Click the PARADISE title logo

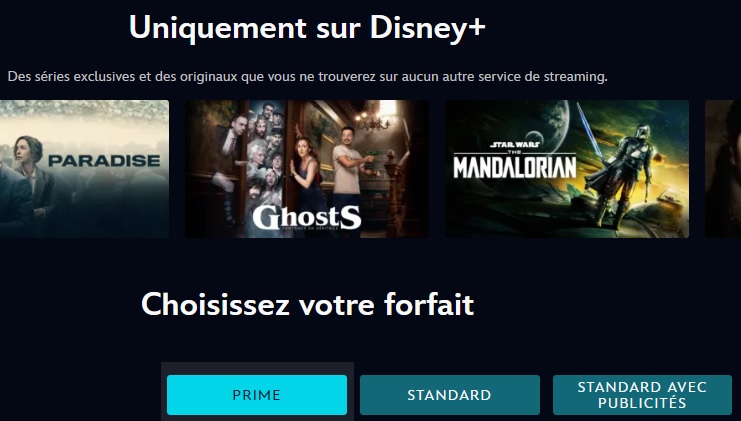[104, 161]
